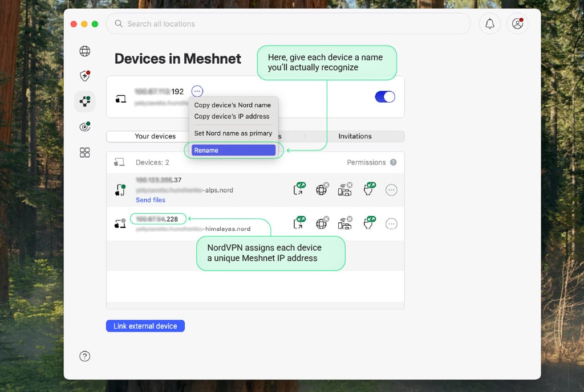Screen dimensions: 584x392
Task: Toggle file sharing permission for alps.nord device
Action: pos(369,189)
